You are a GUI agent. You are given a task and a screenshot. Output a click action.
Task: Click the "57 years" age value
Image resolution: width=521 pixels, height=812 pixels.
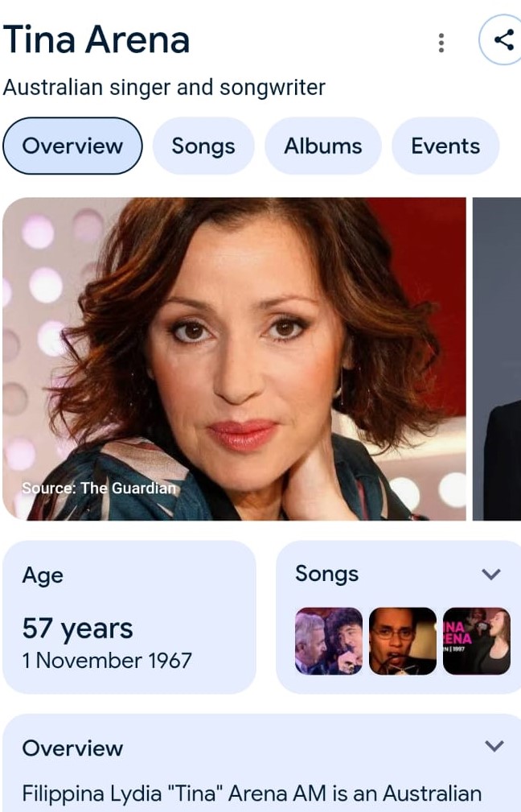pyautogui.click(x=77, y=628)
